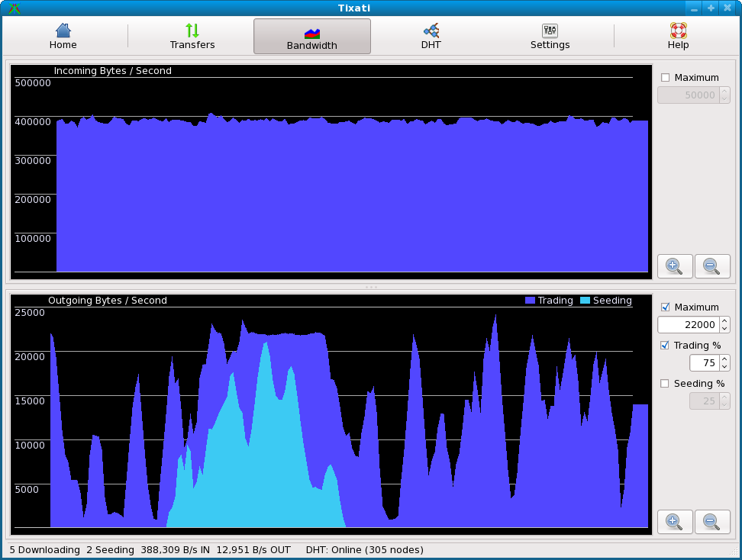The height and width of the screenshot is (560, 742).
Task: Zoom in the outgoing bandwidth graph
Action: [675, 522]
